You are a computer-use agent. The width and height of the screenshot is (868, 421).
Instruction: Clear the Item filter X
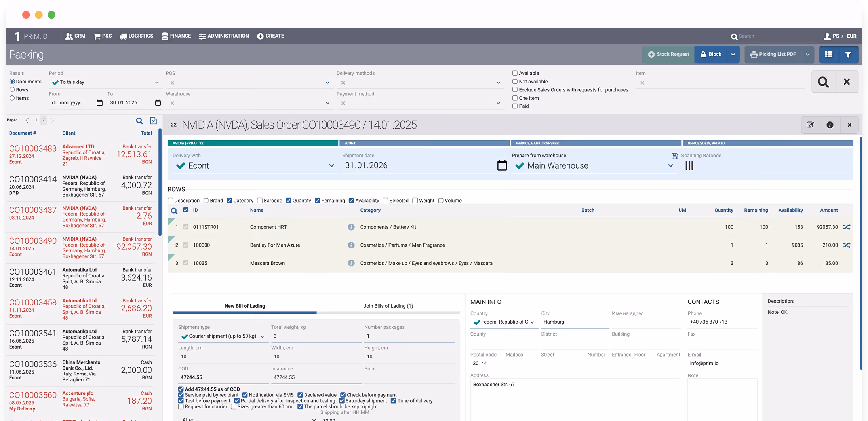pos(642,83)
